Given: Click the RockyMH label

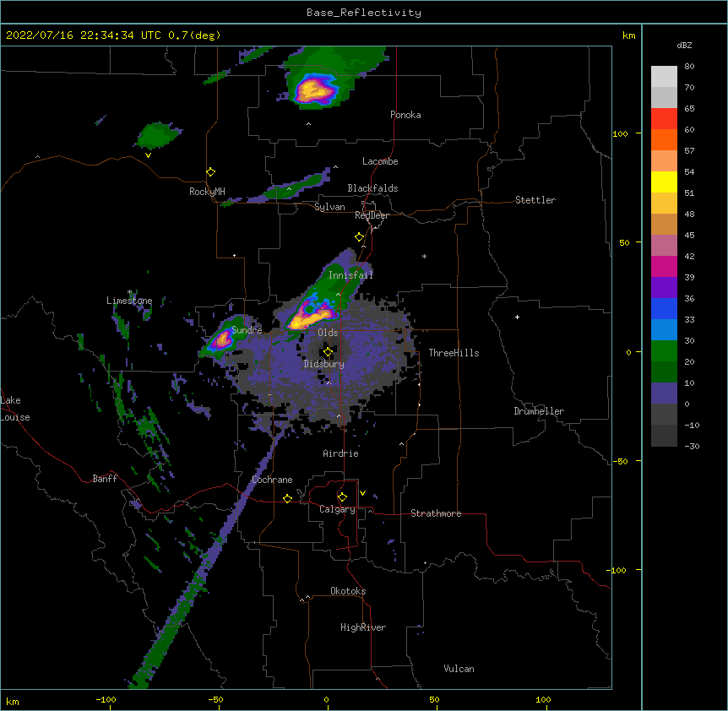Looking at the screenshot, I should pos(207,192).
